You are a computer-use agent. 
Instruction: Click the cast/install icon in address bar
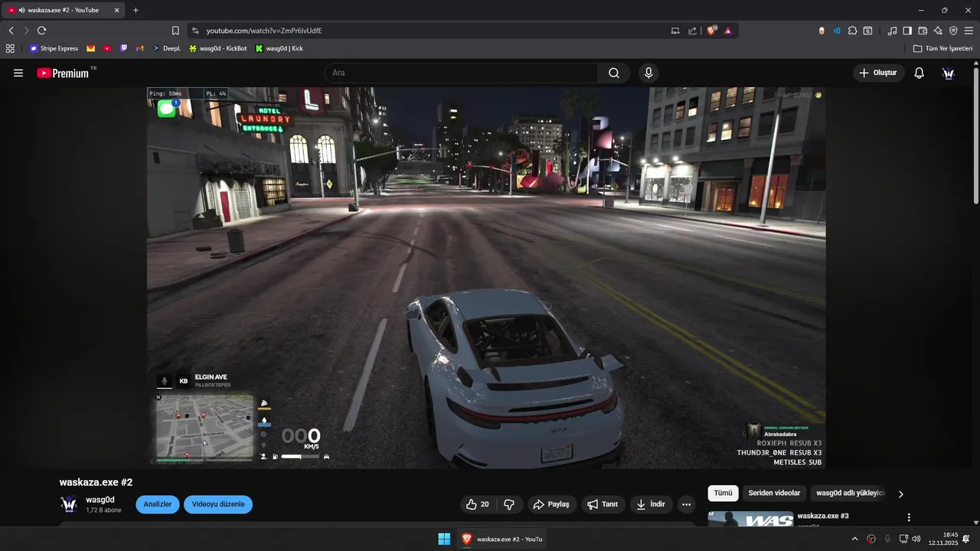tap(675, 31)
